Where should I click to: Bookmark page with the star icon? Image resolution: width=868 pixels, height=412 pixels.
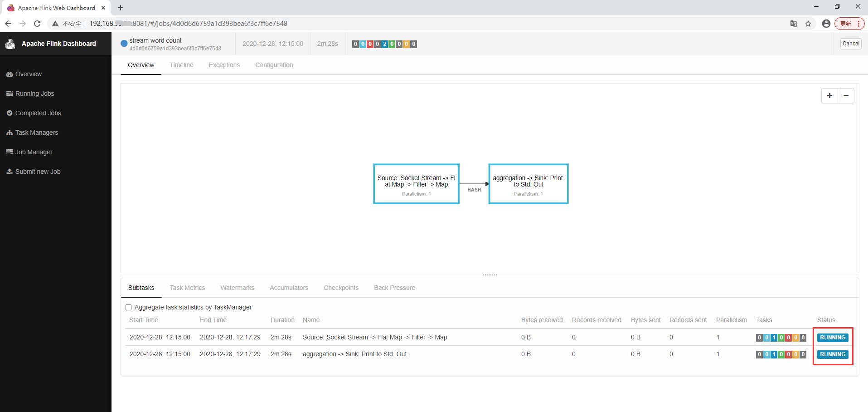(808, 24)
